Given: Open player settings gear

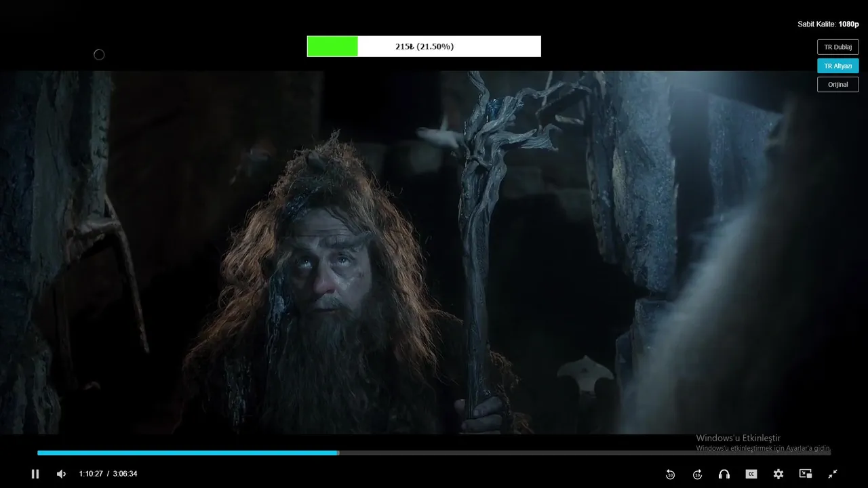Looking at the screenshot, I should pos(778,474).
